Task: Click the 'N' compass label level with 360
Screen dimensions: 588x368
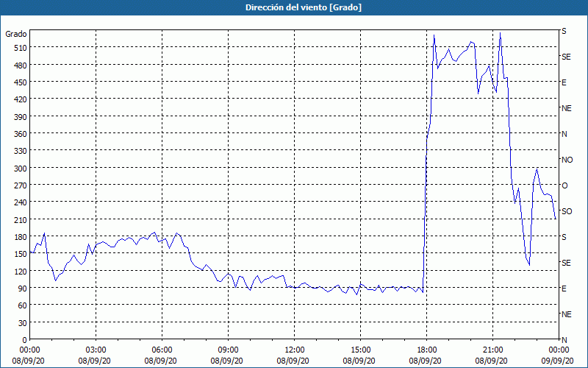Action: point(564,134)
